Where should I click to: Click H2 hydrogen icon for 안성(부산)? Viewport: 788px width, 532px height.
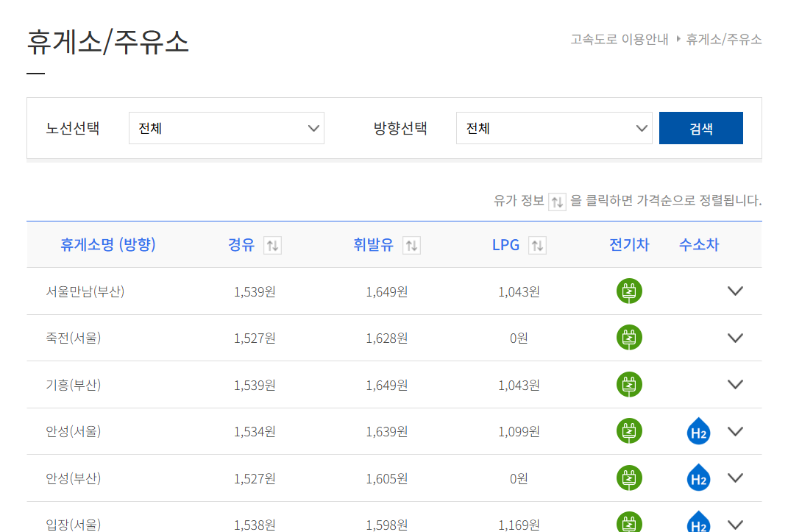pos(698,478)
